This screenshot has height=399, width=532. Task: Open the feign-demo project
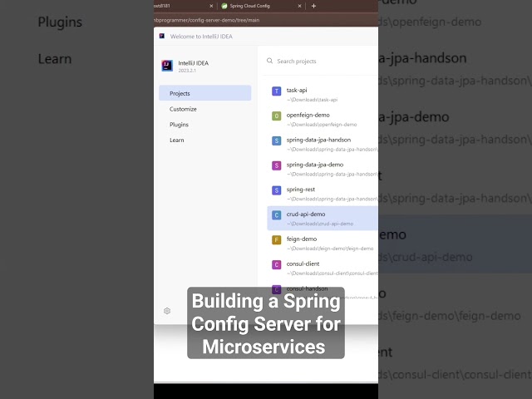click(x=323, y=243)
